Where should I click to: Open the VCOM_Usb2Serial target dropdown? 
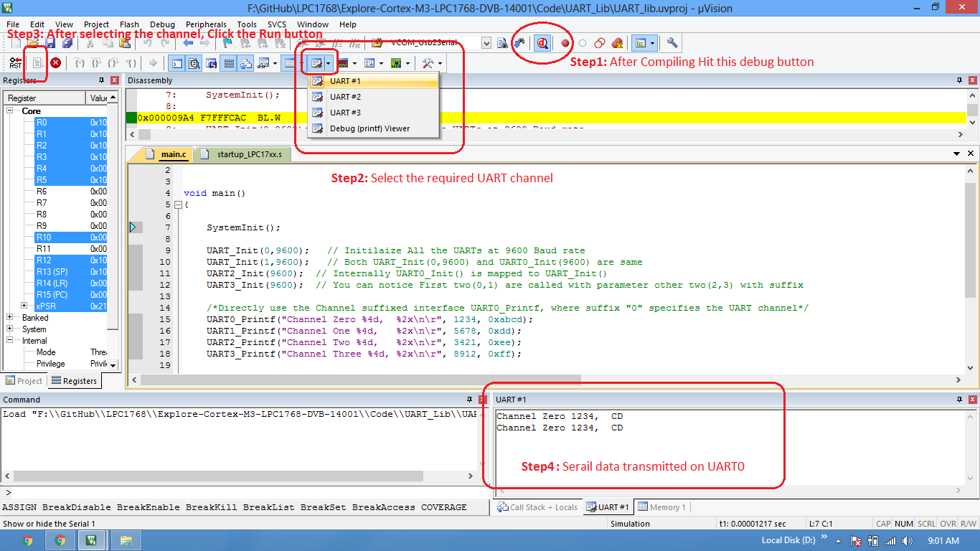tap(486, 43)
